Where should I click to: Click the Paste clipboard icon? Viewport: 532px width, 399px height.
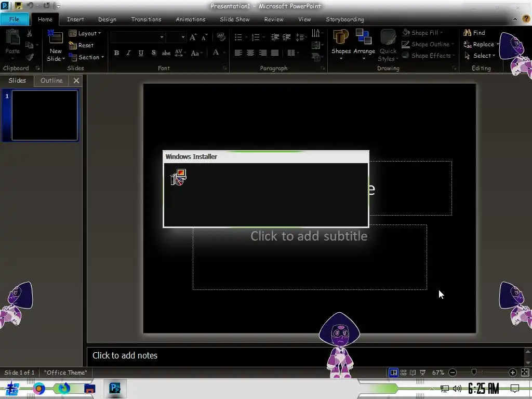[12, 37]
